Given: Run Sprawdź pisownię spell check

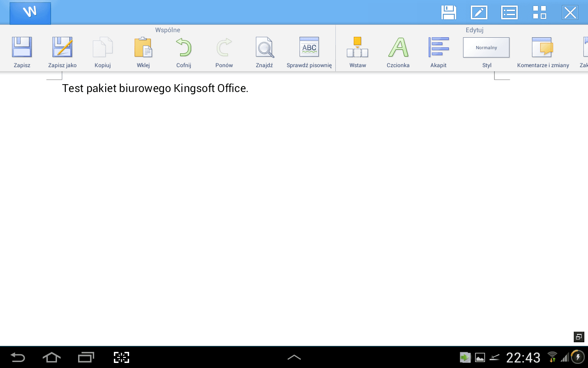Looking at the screenshot, I should pos(309,52).
